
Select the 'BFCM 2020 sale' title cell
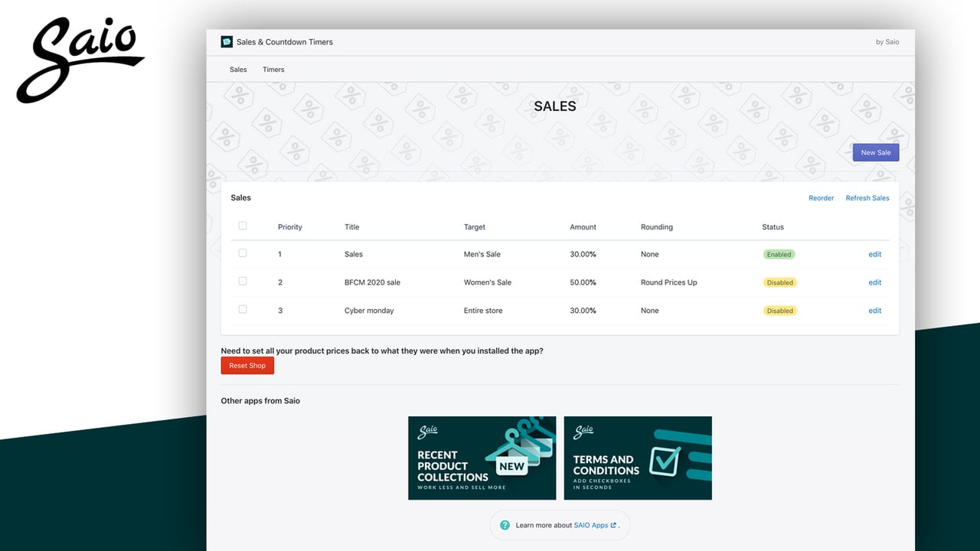tap(372, 282)
